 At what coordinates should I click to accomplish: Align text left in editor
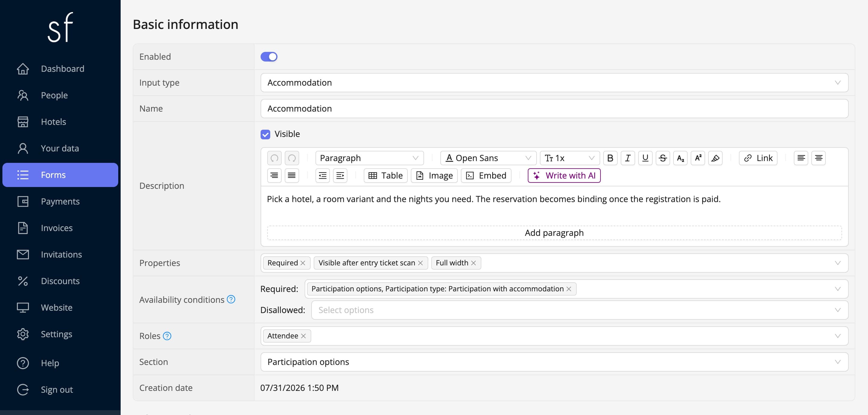coord(801,158)
